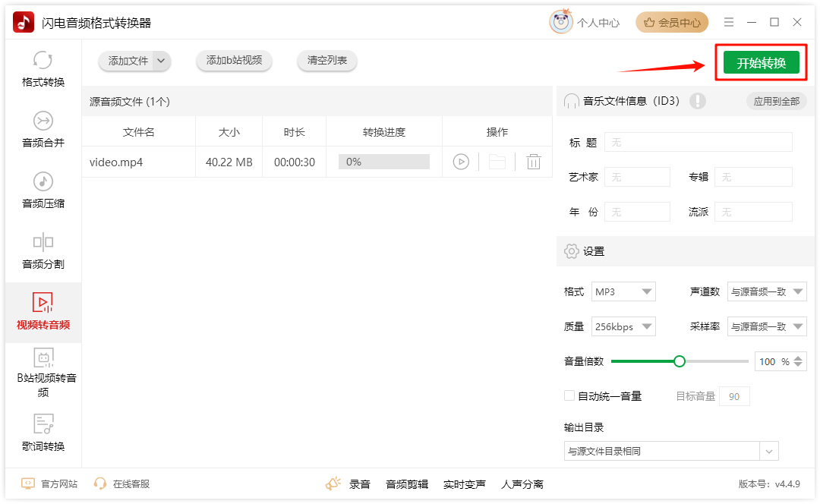Select 音频分割 in the sidebar
Image resolution: width=820 pixels, height=504 pixels.
(x=43, y=251)
